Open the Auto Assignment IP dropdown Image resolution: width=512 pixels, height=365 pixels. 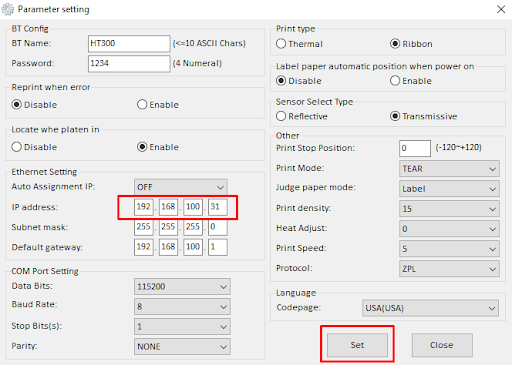[x=181, y=187]
